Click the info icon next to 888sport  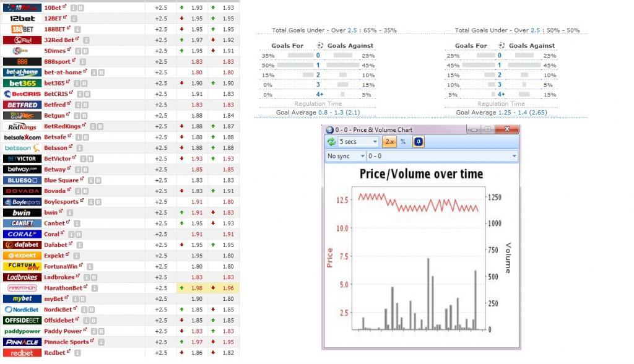click(83, 62)
